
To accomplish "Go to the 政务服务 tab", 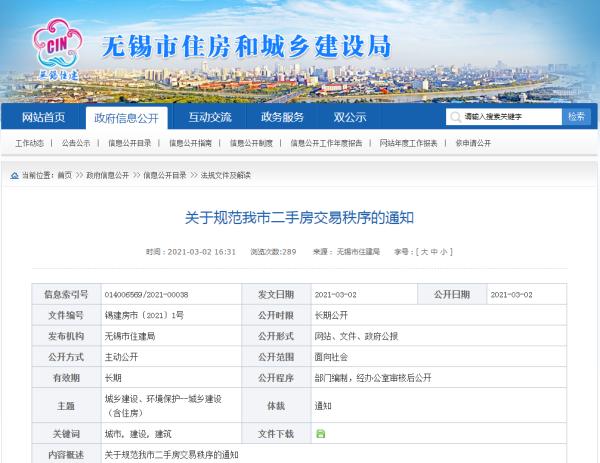I will [282, 117].
